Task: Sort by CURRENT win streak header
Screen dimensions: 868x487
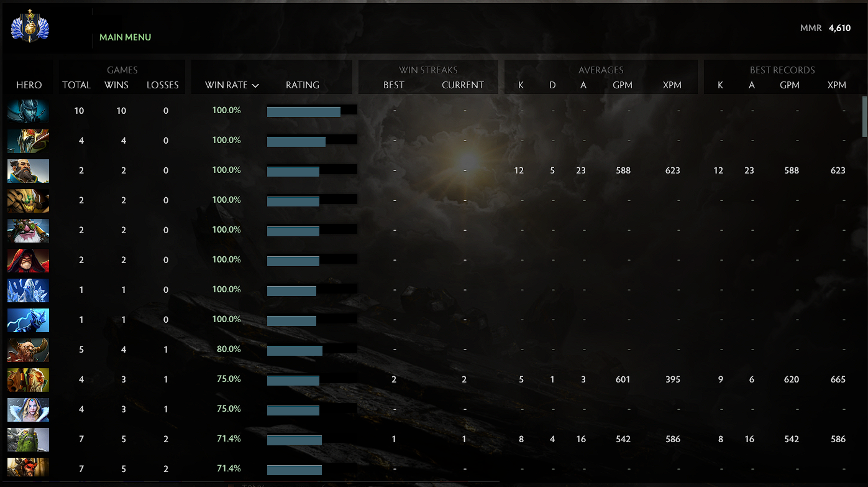Action: (x=463, y=85)
